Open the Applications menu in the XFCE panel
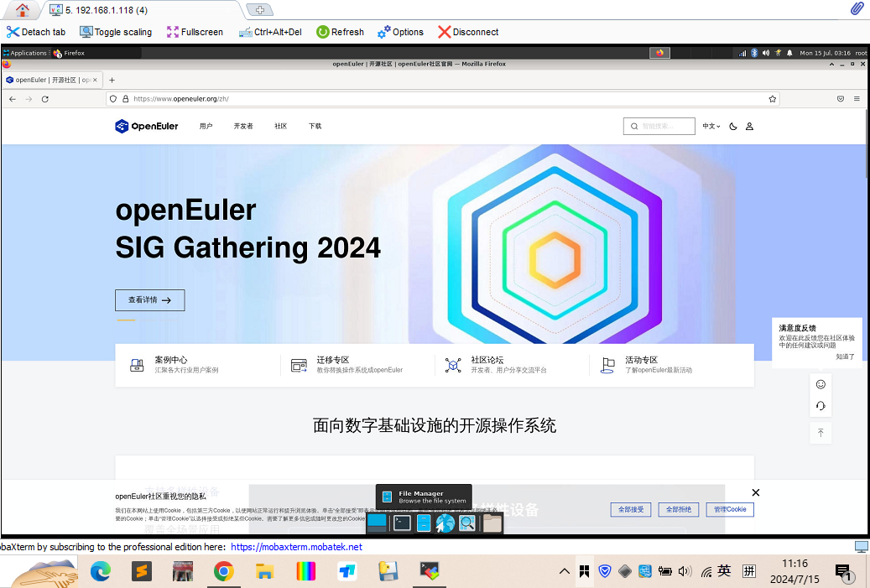This screenshot has height=588, width=870. tap(24, 53)
